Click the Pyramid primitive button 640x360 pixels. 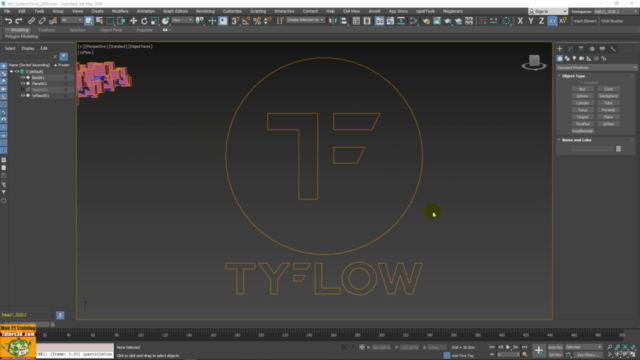coord(609,110)
